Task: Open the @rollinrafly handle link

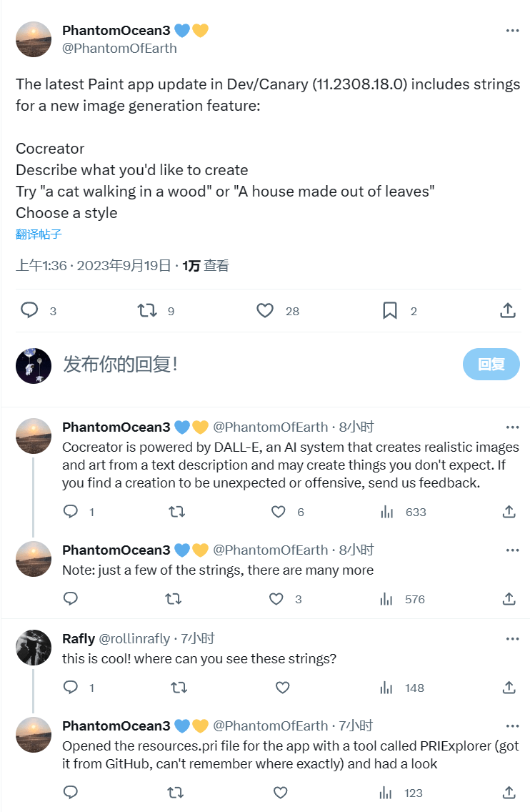Action: click(x=134, y=639)
